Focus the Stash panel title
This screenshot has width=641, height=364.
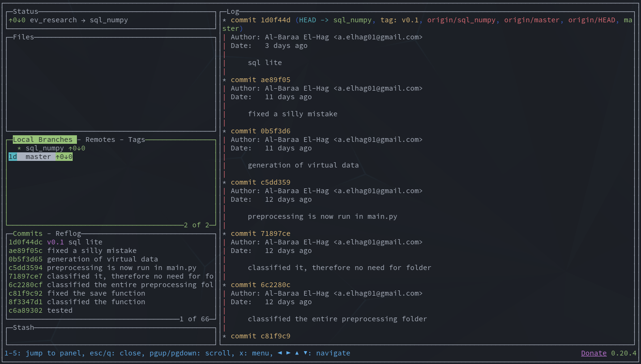pyautogui.click(x=23, y=327)
